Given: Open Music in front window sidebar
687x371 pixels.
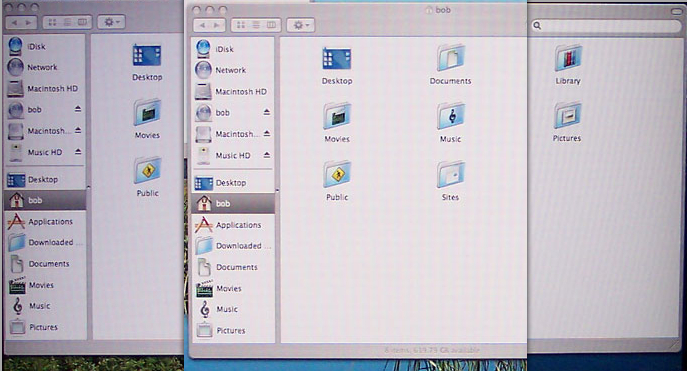Looking at the screenshot, I should [233, 309].
